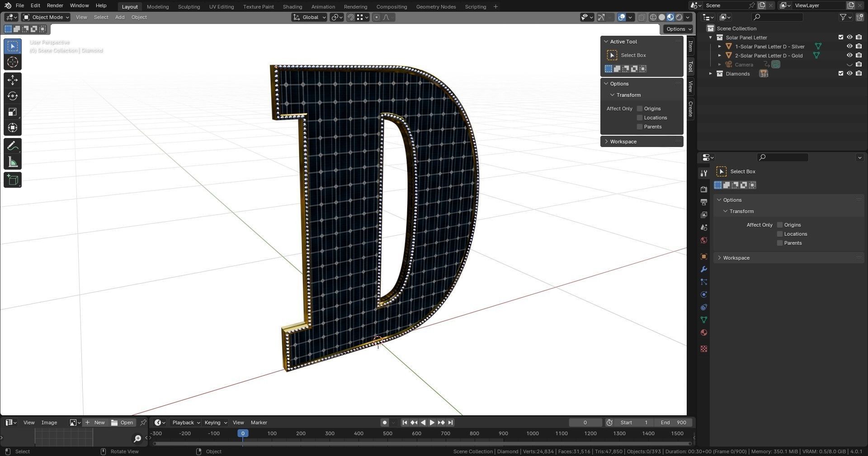Open the Scene properties tab
This screenshot has width=868, height=456.
pyautogui.click(x=703, y=227)
